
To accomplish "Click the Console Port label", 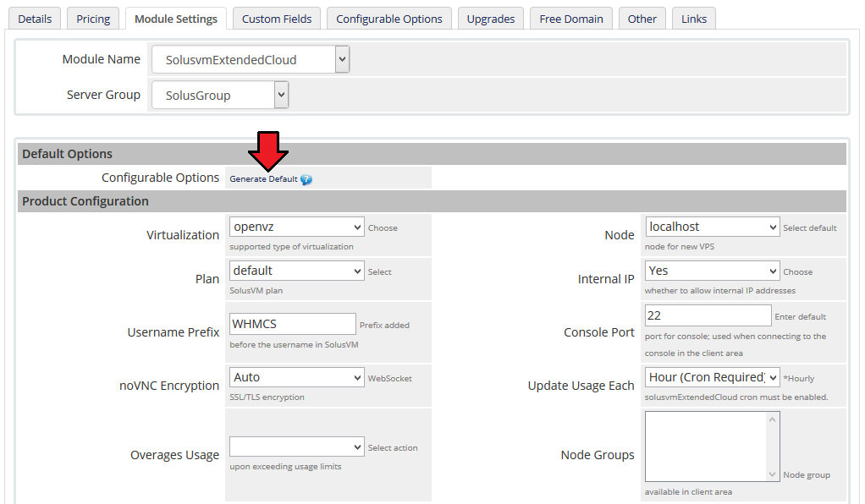I will pyautogui.click(x=599, y=332).
